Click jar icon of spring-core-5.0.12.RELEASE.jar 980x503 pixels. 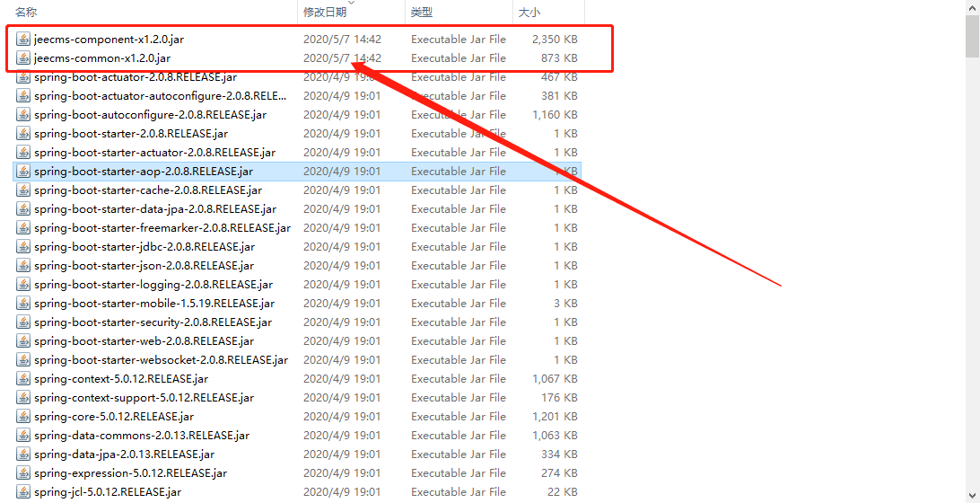click(23, 416)
